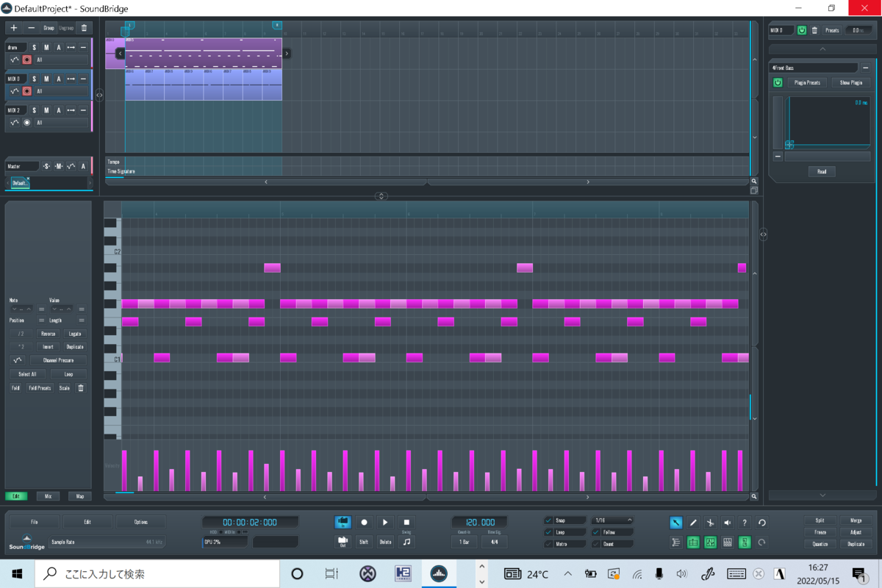Select the speaker audition tool
Viewport: 882px width, 588px height.
pyautogui.click(x=727, y=523)
